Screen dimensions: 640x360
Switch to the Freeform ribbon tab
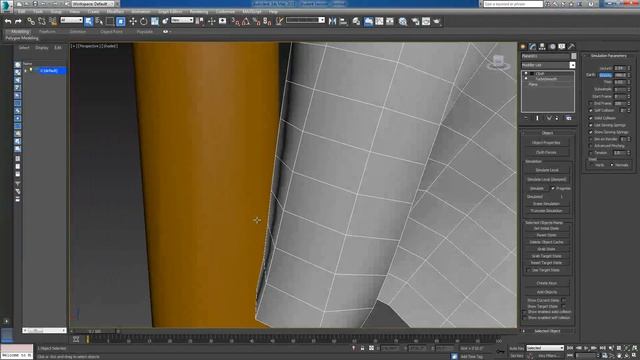point(47,31)
